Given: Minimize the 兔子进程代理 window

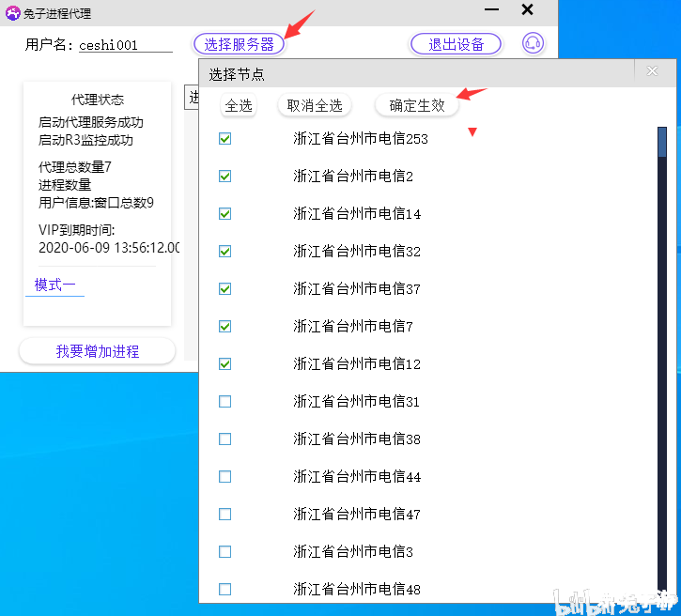Looking at the screenshot, I should pos(491,9).
